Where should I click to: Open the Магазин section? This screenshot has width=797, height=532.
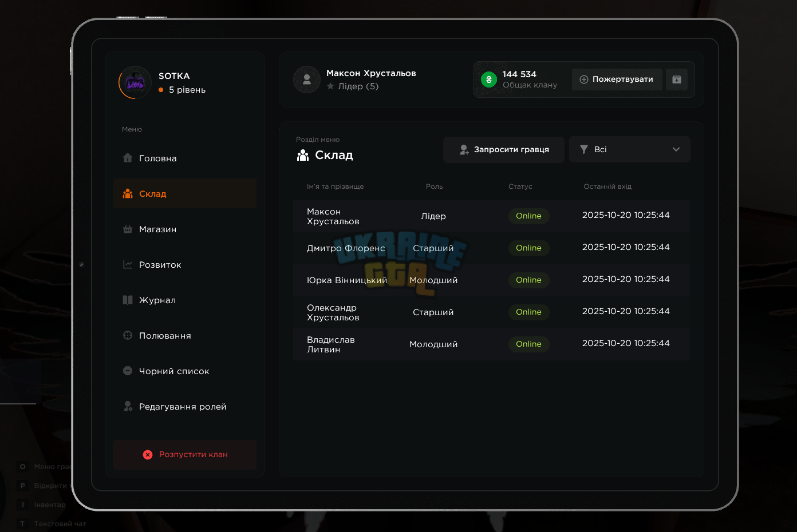point(185,229)
